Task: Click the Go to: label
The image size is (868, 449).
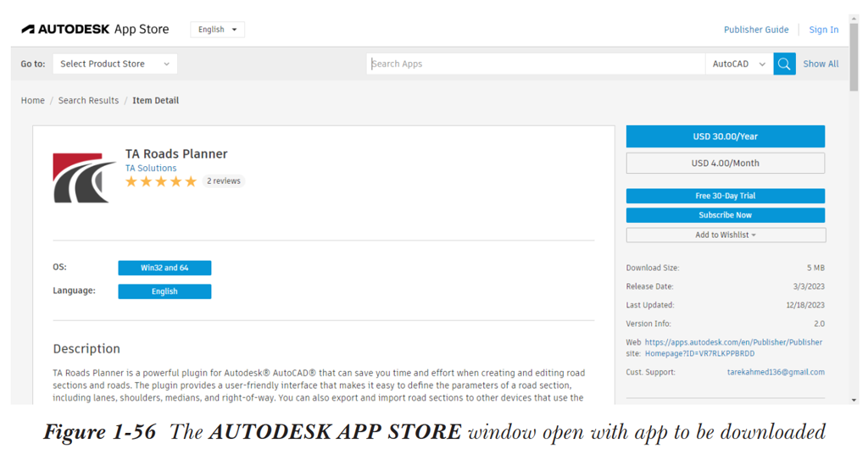Action: [x=33, y=64]
